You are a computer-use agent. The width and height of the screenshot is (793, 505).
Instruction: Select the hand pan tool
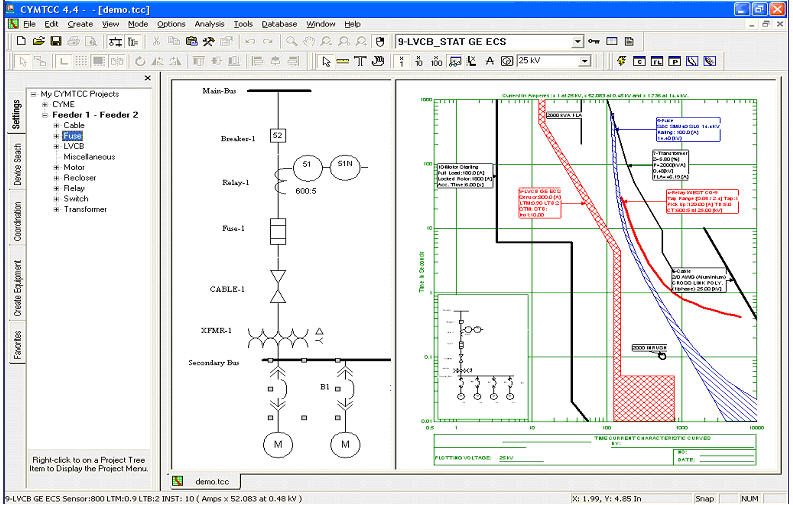(378, 62)
